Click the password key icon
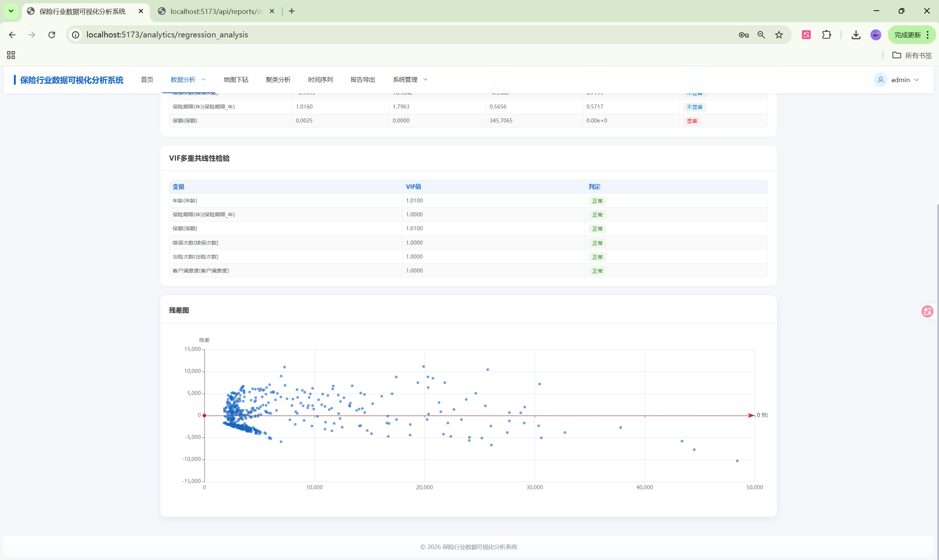 point(743,35)
